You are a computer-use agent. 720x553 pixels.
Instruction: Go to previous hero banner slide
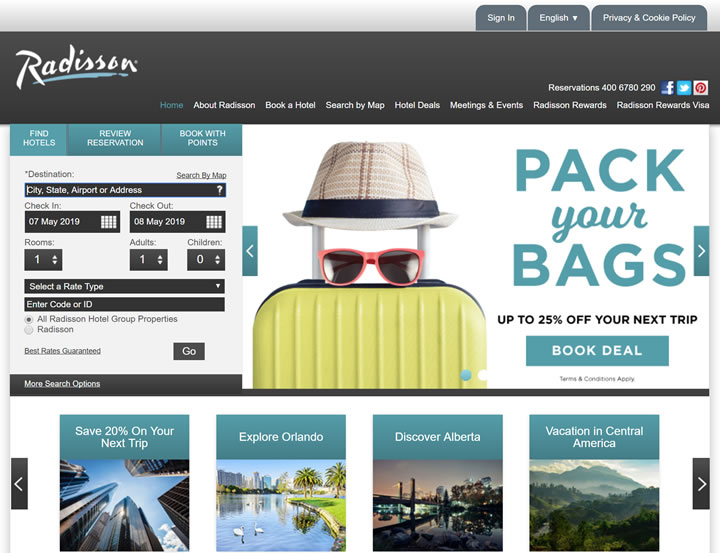[x=250, y=251]
